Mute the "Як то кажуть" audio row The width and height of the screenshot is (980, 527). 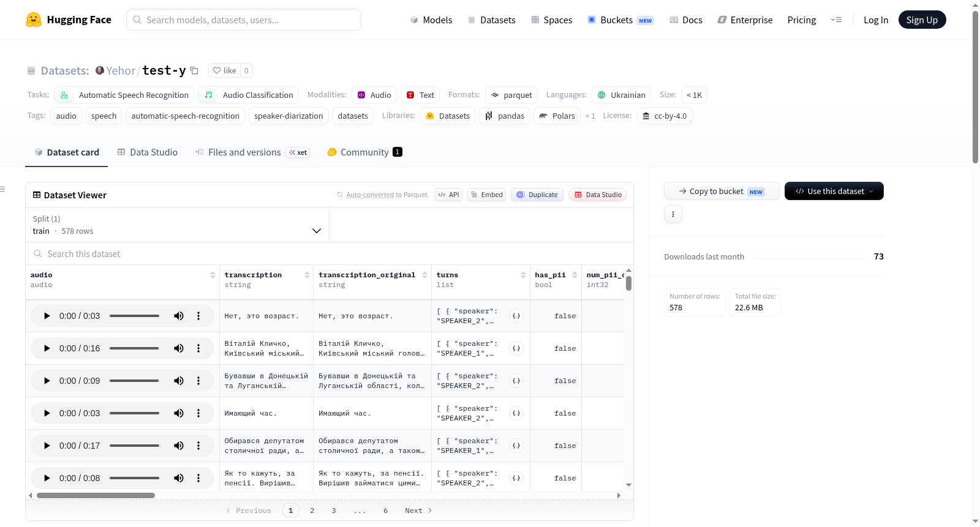(179, 478)
